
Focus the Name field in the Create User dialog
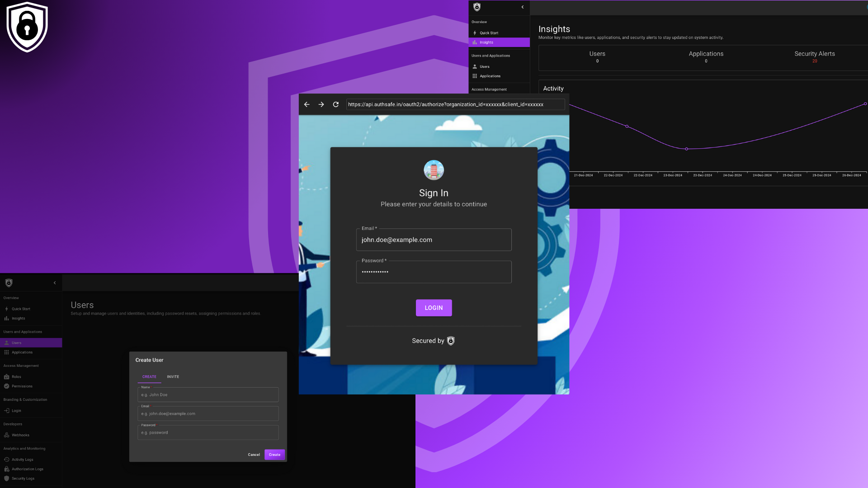[x=208, y=395]
